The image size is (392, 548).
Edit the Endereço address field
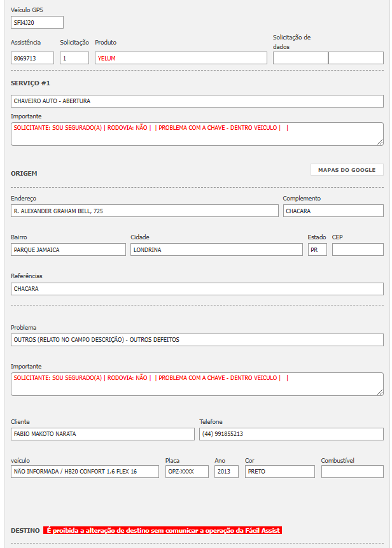pyautogui.click(x=144, y=211)
